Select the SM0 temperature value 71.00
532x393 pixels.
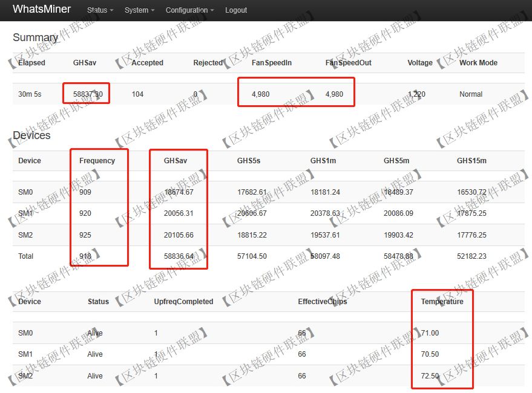coord(430,333)
